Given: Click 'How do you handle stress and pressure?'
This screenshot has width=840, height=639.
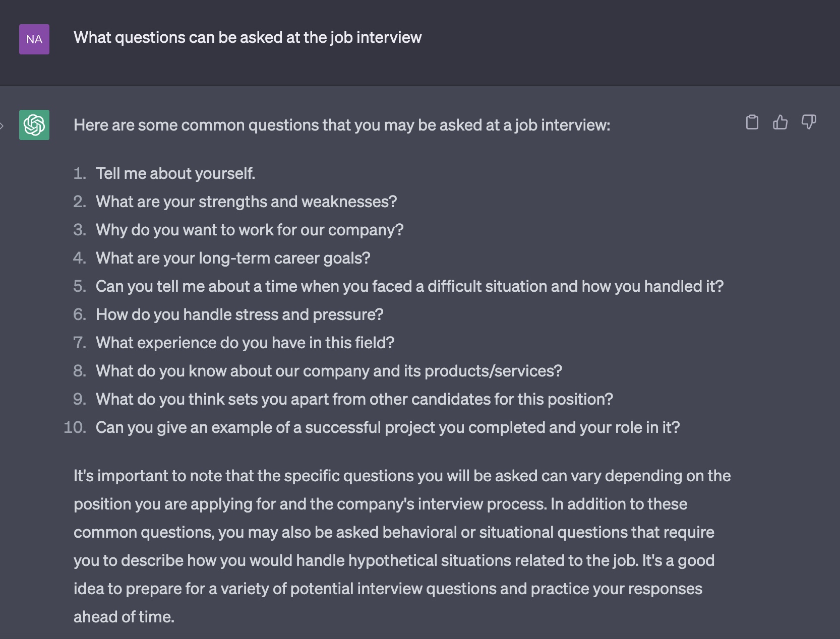Looking at the screenshot, I should pos(239,314).
